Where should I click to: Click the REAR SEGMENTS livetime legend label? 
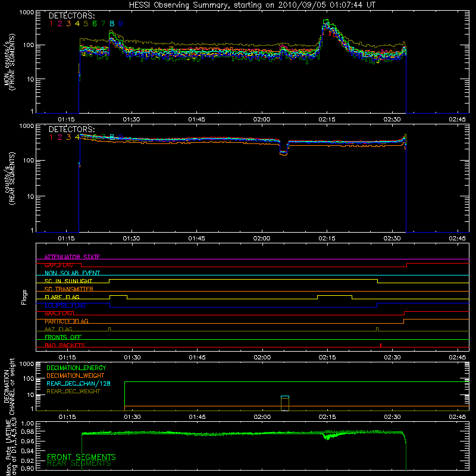coord(79,463)
